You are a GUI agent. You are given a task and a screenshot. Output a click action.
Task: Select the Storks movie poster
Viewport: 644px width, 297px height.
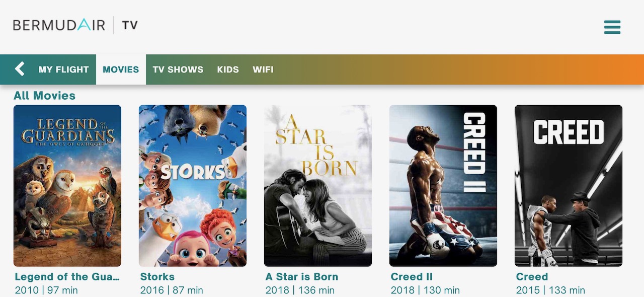(x=193, y=186)
